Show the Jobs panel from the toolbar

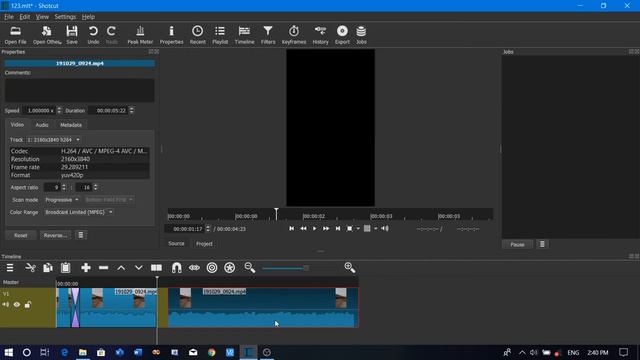point(361,35)
